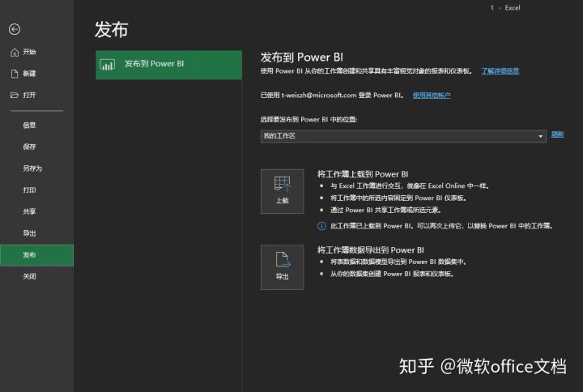The image size is (583, 392).
Task: Click the upload workbook icon button 上载
Action: coord(283,191)
